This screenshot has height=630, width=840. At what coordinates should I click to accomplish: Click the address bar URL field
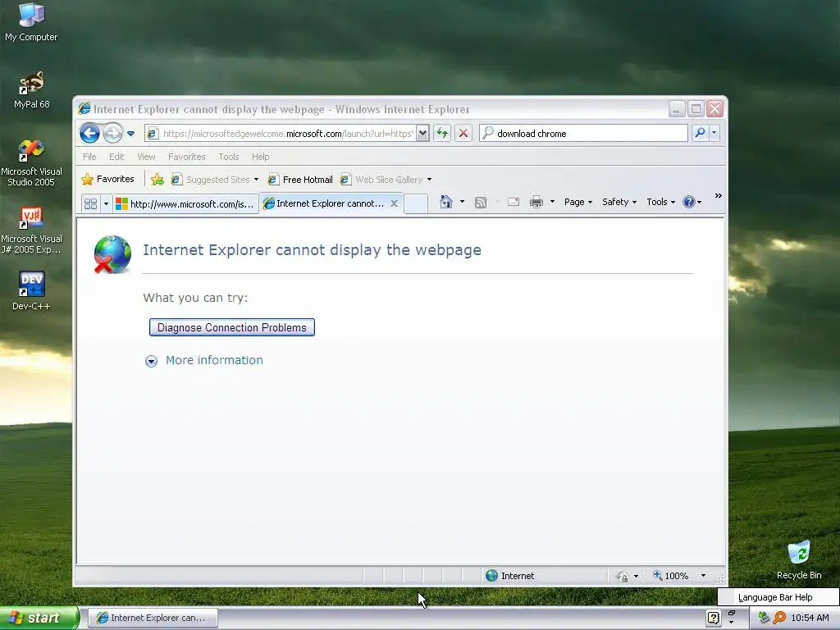click(288, 134)
